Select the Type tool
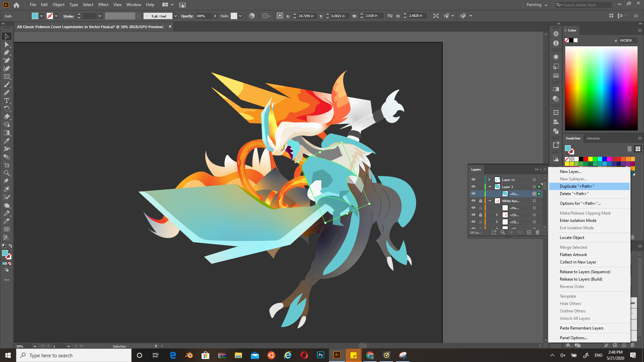The height and width of the screenshot is (362, 644). pyautogui.click(x=7, y=101)
